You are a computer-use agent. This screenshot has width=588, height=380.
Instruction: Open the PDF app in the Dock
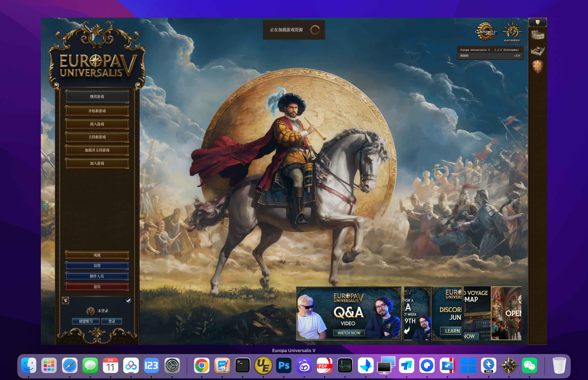324,365
